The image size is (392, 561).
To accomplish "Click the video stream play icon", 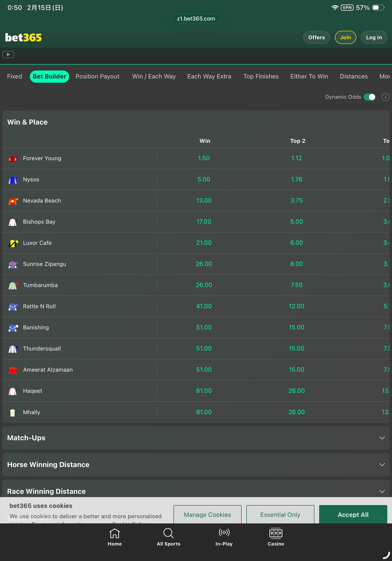I will tap(8, 55).
